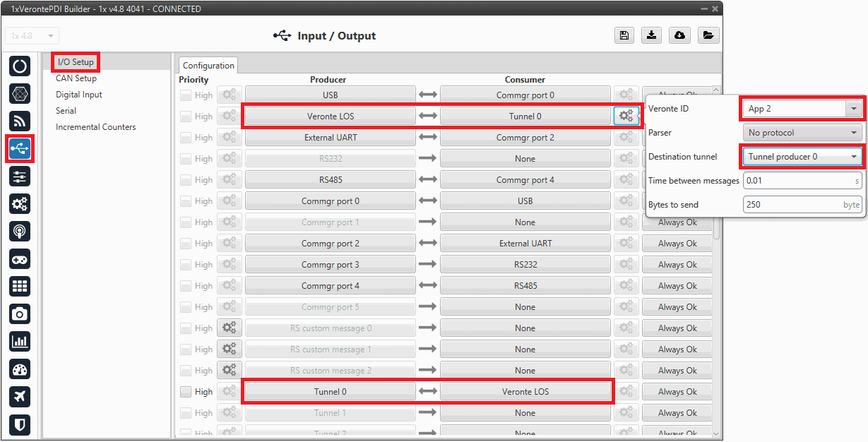The height and width of the screenshot is (442, 868).
Task: Check High priority for Tunnel 0 producer row
Action: (x=186, y=392)
